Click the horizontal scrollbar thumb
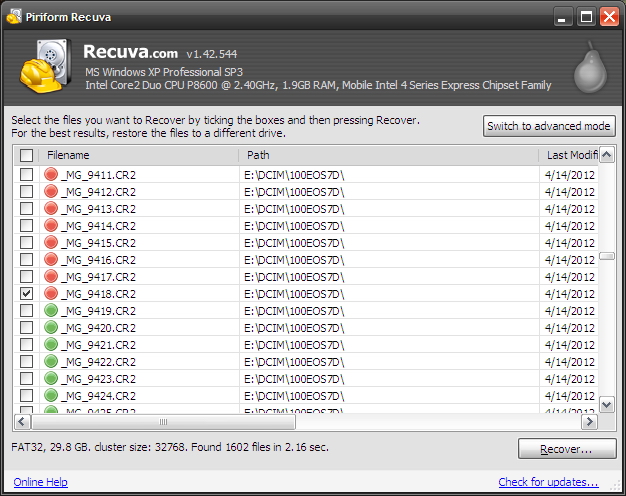 click(x=163, y=422)
